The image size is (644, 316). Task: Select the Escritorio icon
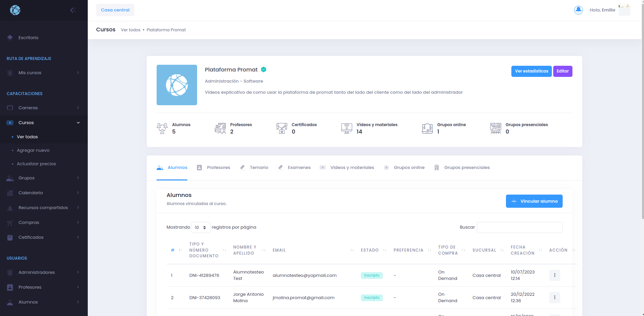10,37
